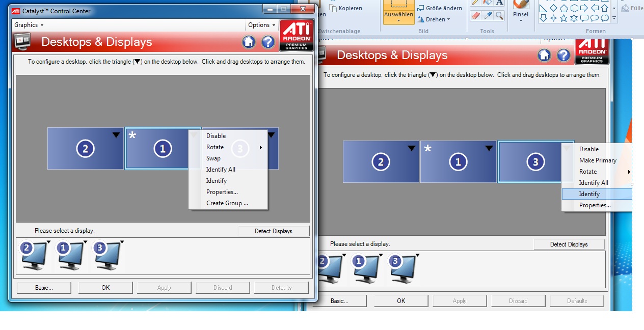Expand the triangle on desktop 2 in front window
The height and width of the screenshot is (330, 644).
(x=116, y=135)
